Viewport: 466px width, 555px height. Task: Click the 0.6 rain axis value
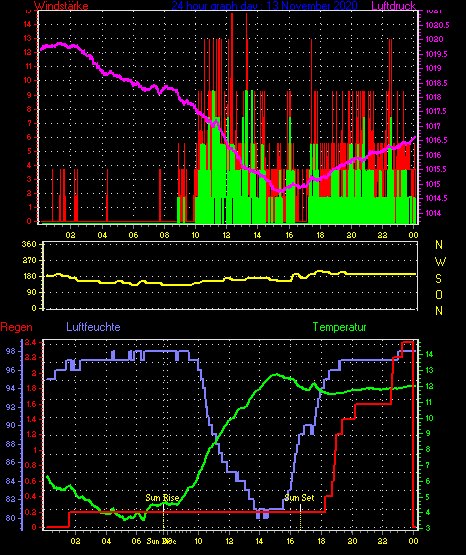30,481
